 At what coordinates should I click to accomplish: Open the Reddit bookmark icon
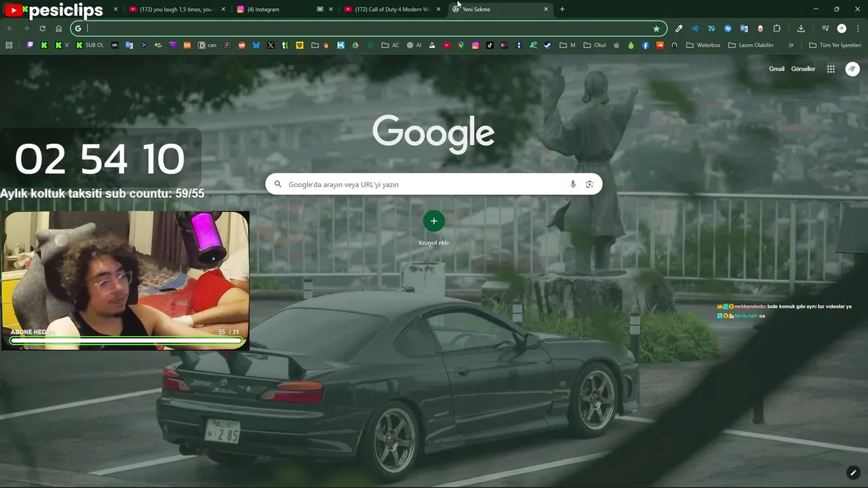point(242,45)
